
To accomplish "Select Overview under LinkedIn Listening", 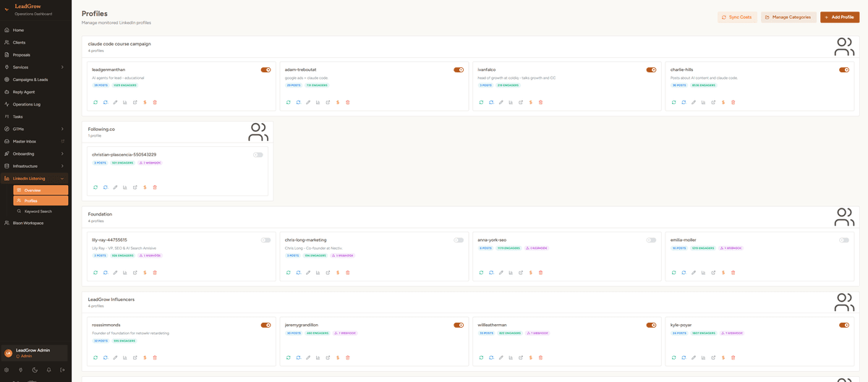I will (41, 190).
